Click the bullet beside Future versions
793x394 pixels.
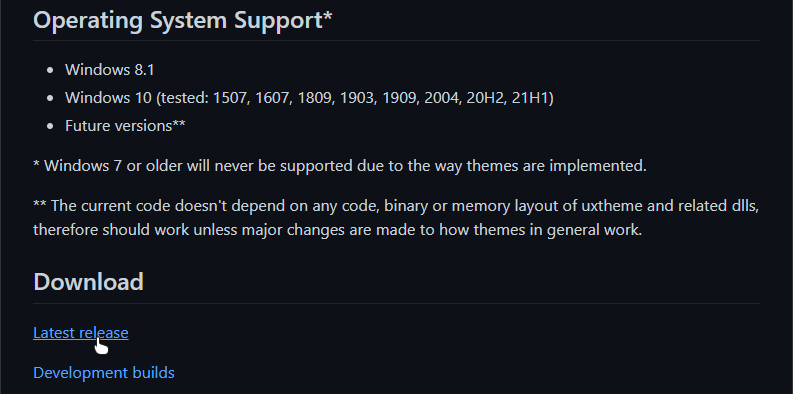click(50, 126)
